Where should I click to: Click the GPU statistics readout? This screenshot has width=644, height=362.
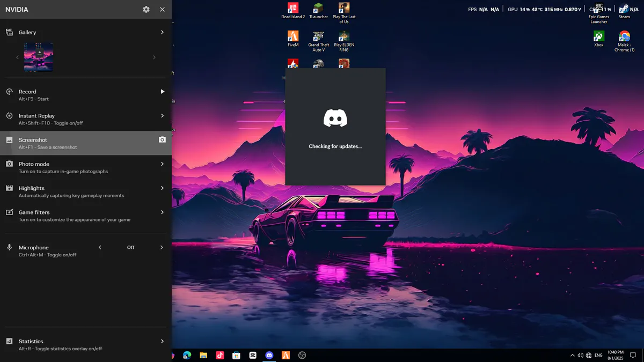545,9
